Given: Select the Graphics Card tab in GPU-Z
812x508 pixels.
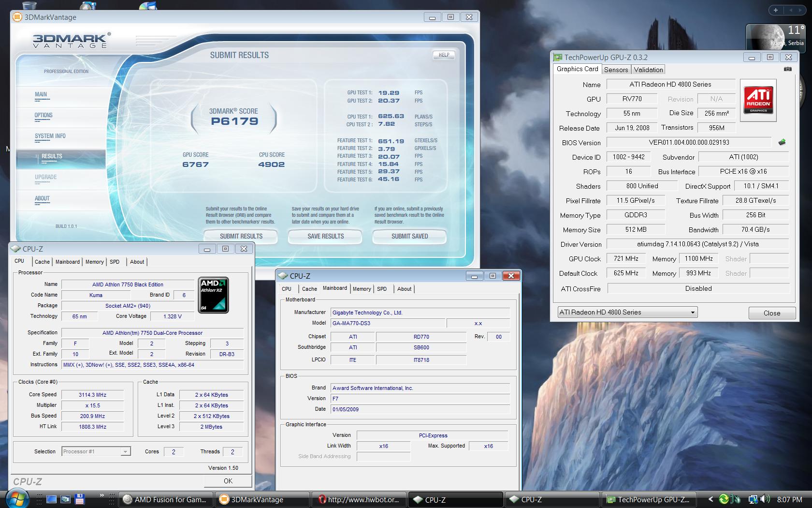Looking at the screenshot, I should point(577,69).
